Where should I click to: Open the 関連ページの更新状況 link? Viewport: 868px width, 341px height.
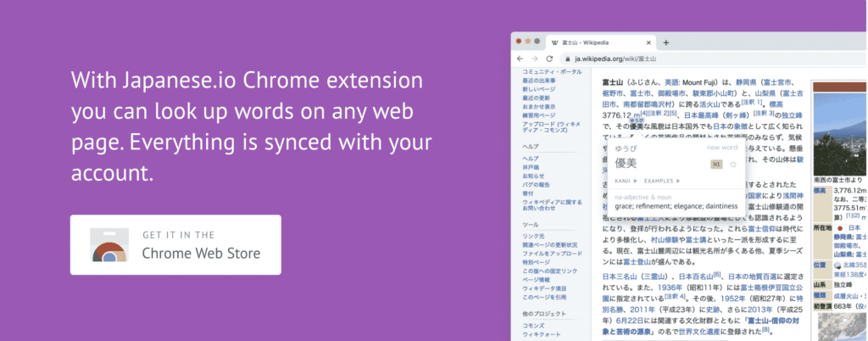coord(549,244)
